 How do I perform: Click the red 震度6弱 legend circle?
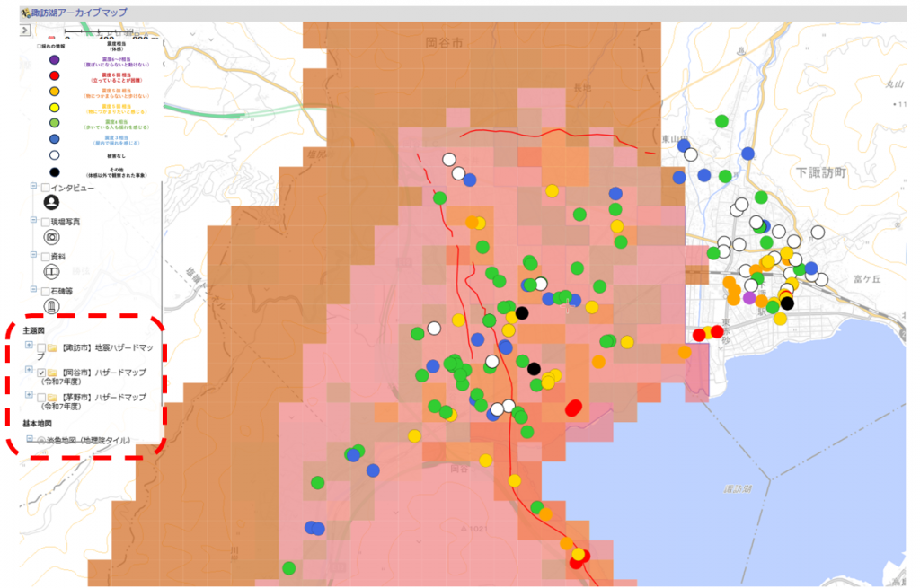[x=54, y=75]
